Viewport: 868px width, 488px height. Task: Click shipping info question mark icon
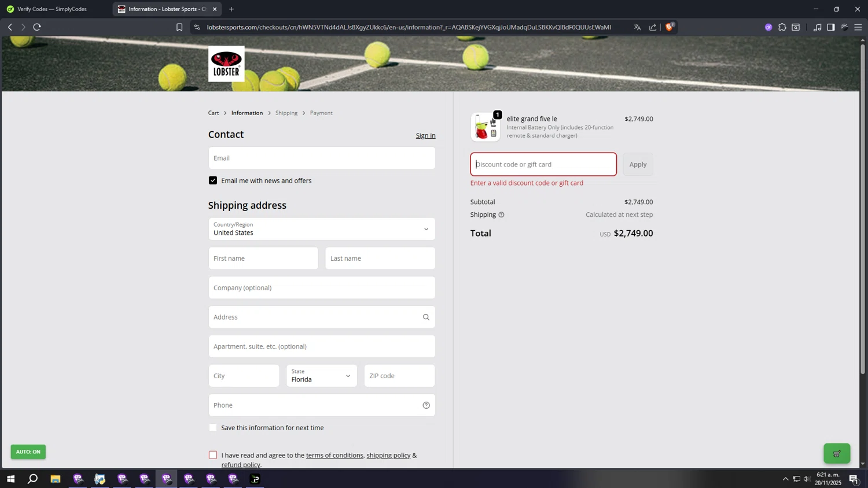click(x=501, y=215)
